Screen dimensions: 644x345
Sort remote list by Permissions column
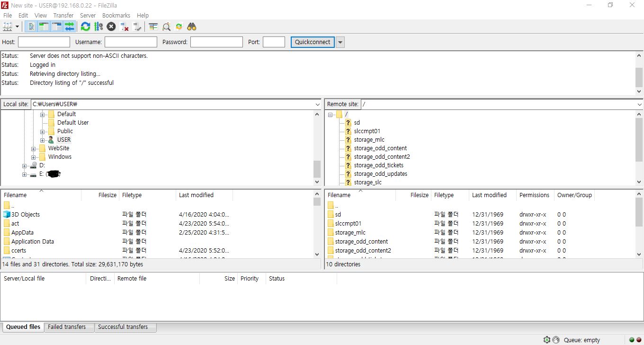pyautogui.click(x=535, y=195)
